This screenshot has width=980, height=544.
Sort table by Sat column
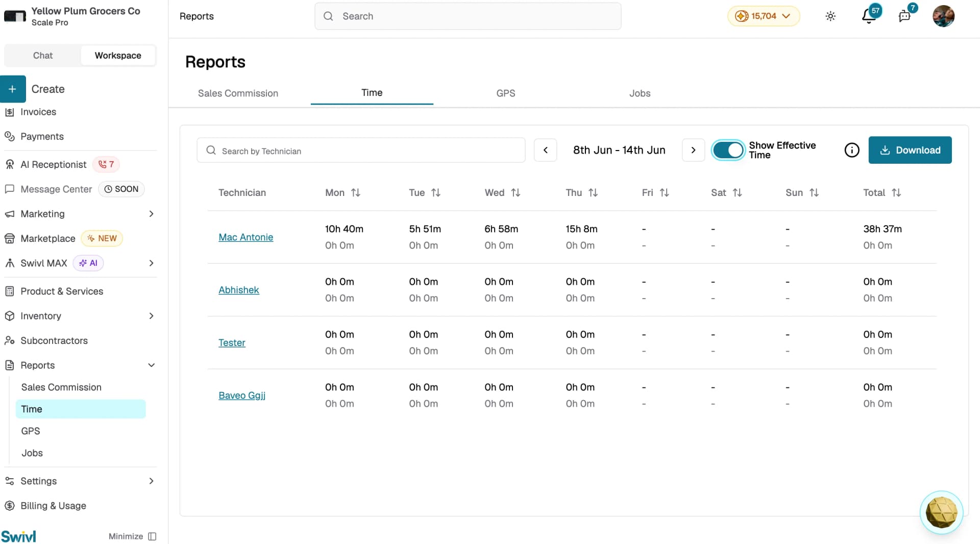(x=737, y=192)
